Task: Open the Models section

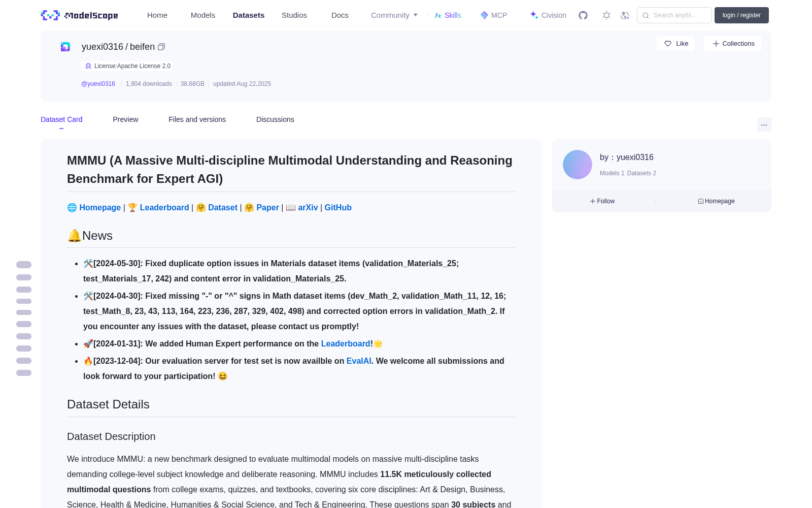Action: click(203, 15)
